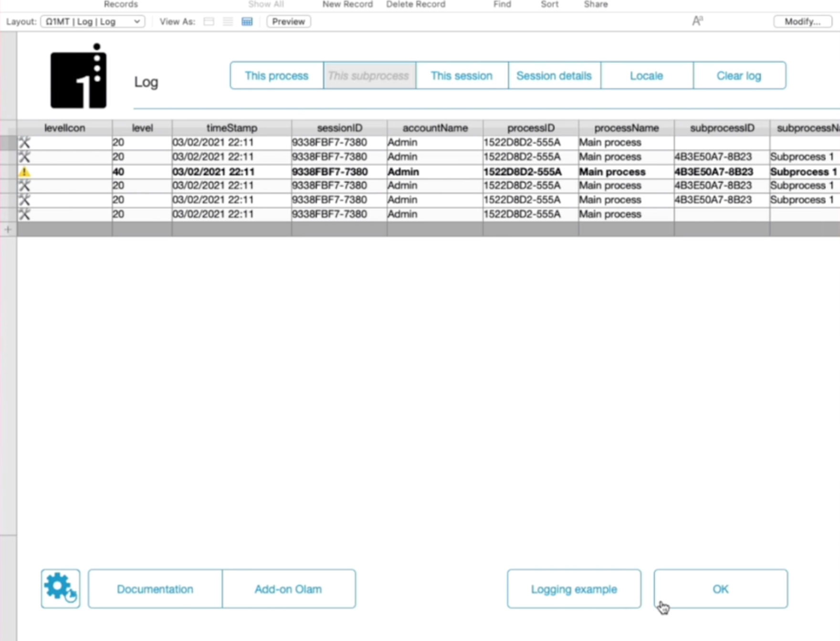Select the Form view icon
Viewport: 840px width, 641px height.
click(x=209, y=21)
